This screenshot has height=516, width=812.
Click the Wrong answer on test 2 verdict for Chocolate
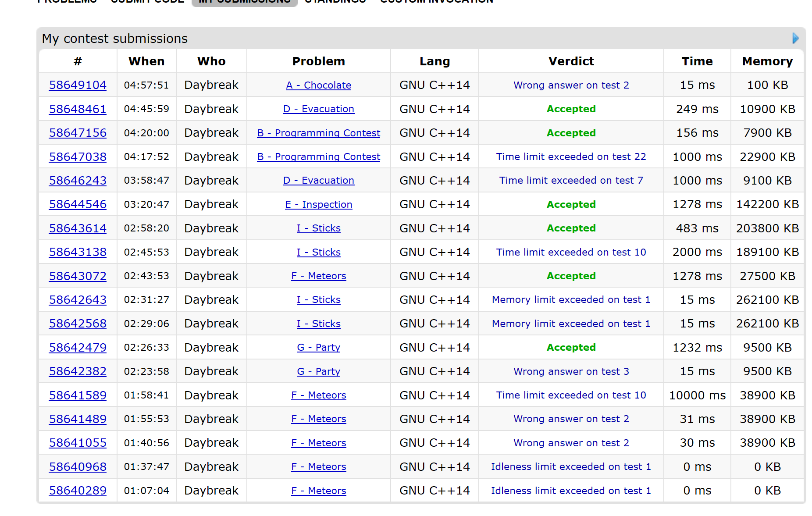tap(571, 85)
